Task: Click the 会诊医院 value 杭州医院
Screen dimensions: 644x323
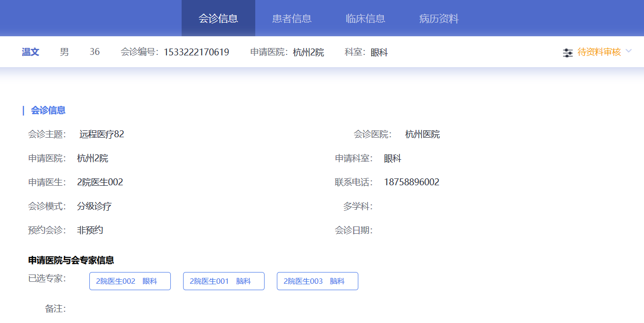Action: tap(422, 134)
